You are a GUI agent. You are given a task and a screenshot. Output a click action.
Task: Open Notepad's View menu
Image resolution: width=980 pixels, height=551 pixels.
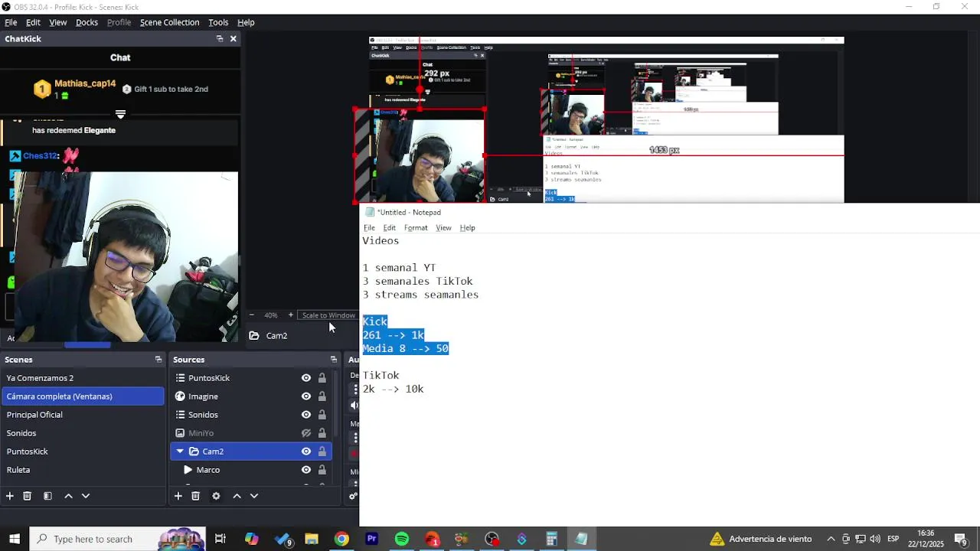click(443, 228)
